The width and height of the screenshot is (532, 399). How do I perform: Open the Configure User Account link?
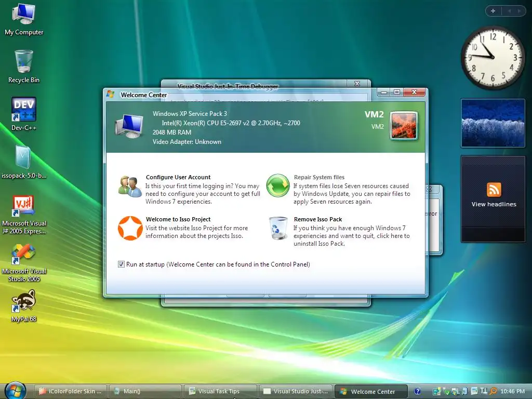click(178, 177)
